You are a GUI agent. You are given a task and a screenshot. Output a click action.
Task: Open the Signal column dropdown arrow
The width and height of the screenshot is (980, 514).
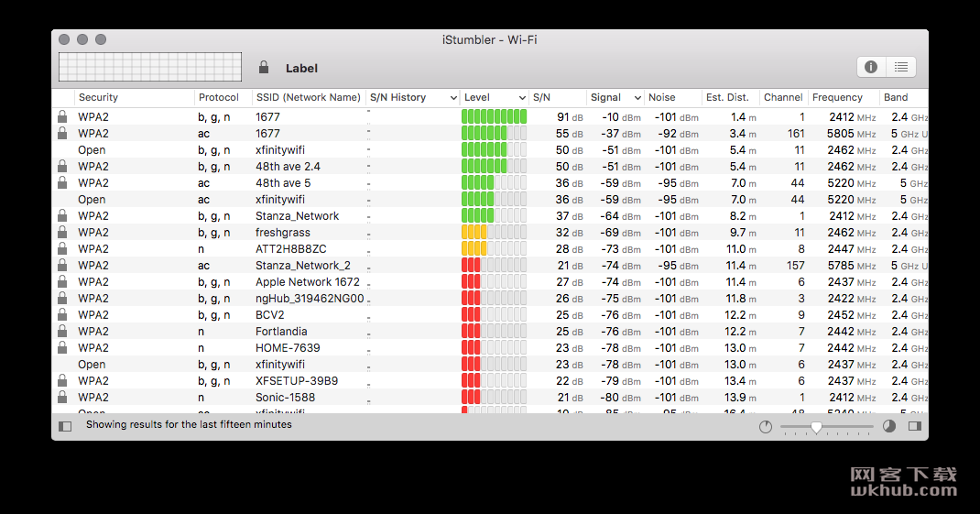637,97
